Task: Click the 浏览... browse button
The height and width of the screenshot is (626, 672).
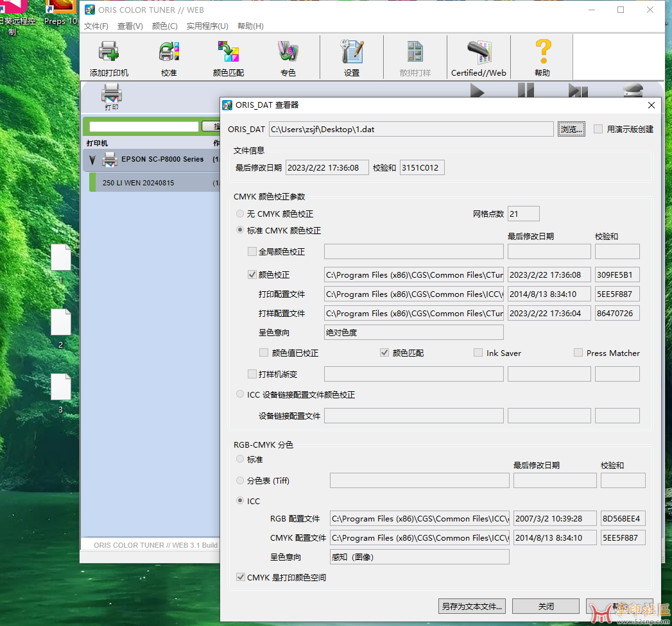Action: (571, 129)
